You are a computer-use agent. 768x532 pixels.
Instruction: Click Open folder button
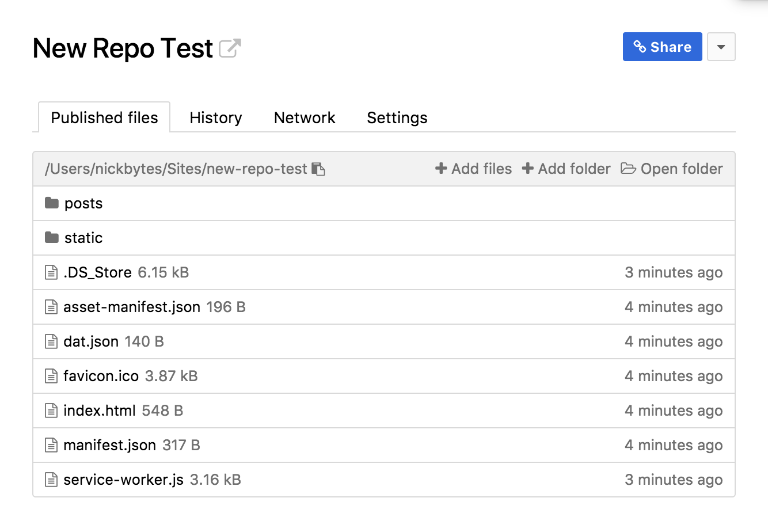[672, 169]
